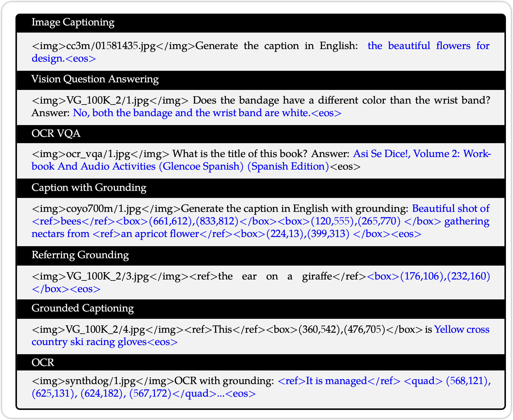The image size is (513, 420).
Task: Click the Image Captioning section header
Action: point(73,23)
